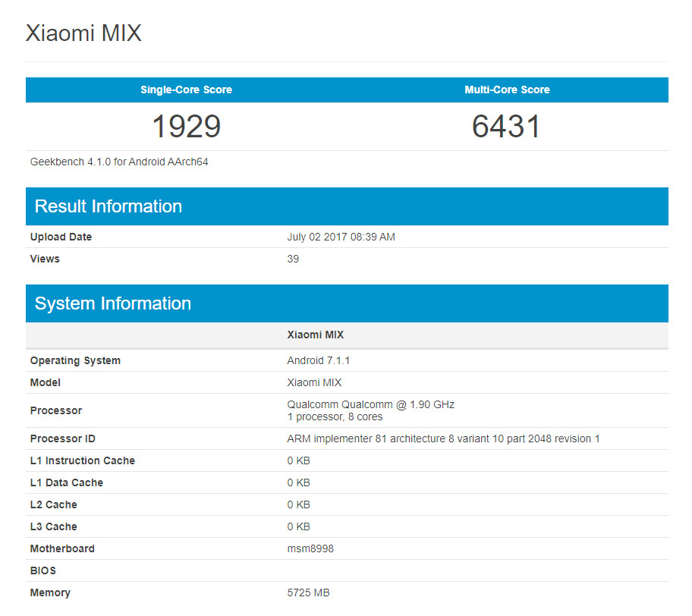692x616 pixels.
Task: Click the BIOS row label
Action: [x=43, y=570]
